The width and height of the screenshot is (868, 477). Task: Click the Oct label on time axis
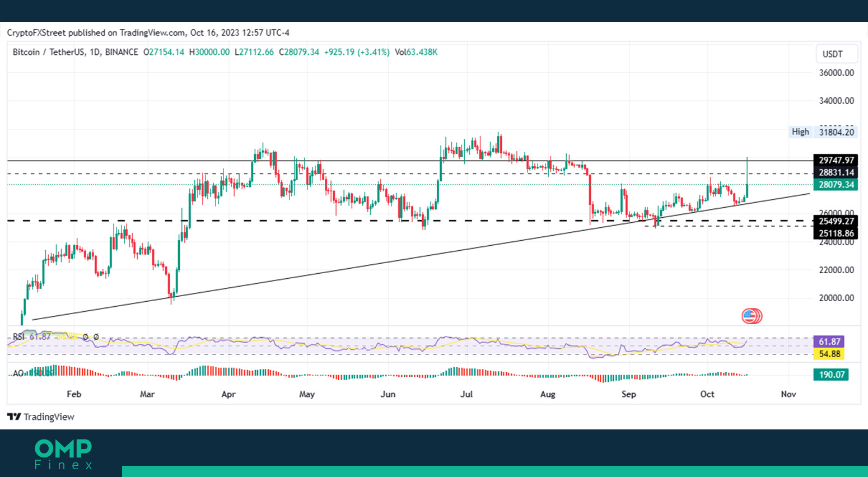pyautogui.click(x=707, y=394)
